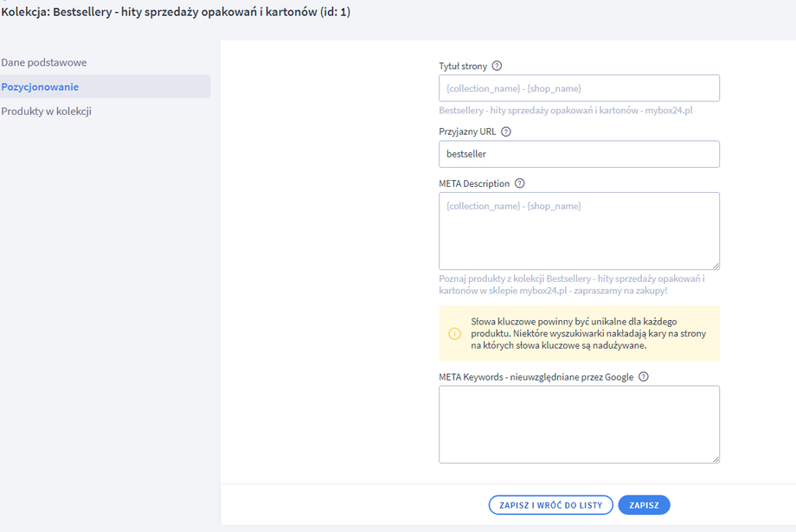The image size is (796, 532).
Task: Select Pozycjonowanie in the sidebar
Action: pyautogui.click(x=40, y=87)
